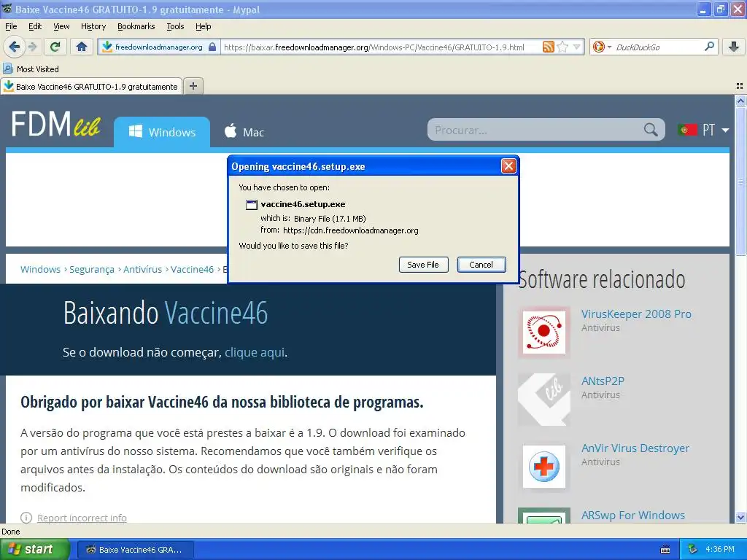Image resolution: width=747 pixels, height=560 pixels.
Task: Click the keyboard icon in system tray
Action: (665, 550)
